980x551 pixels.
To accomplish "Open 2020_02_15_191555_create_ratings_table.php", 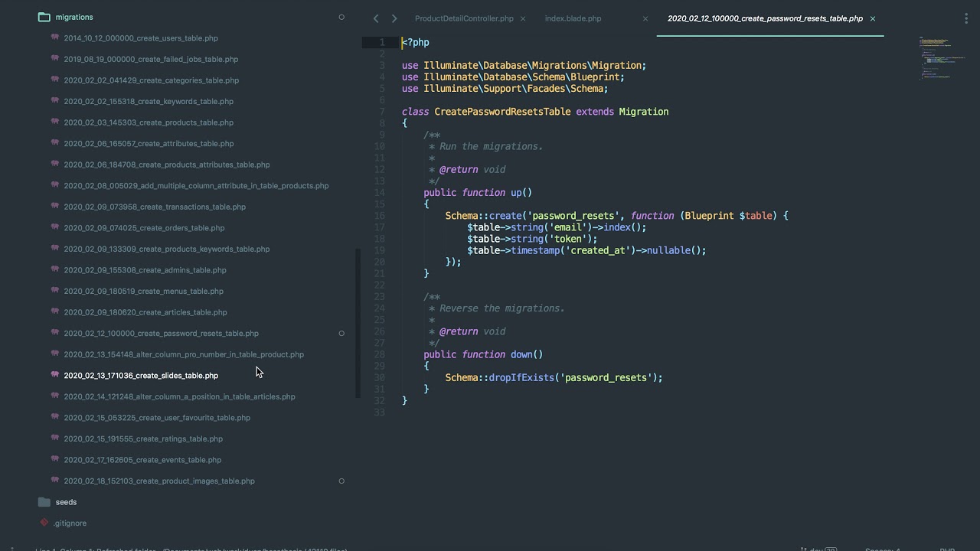I will (143, 439).
